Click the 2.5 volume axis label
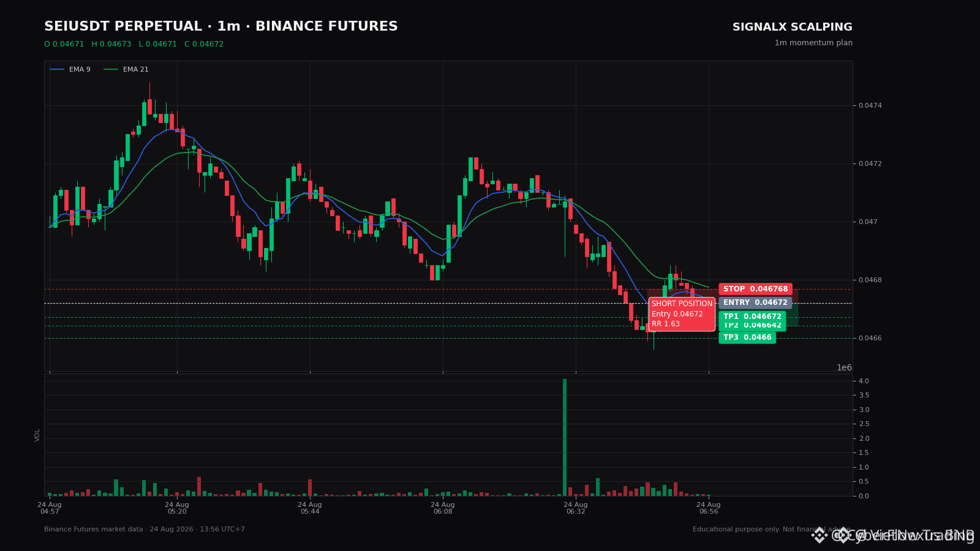Screen dimensions: 980x551 tap(864, 424)
